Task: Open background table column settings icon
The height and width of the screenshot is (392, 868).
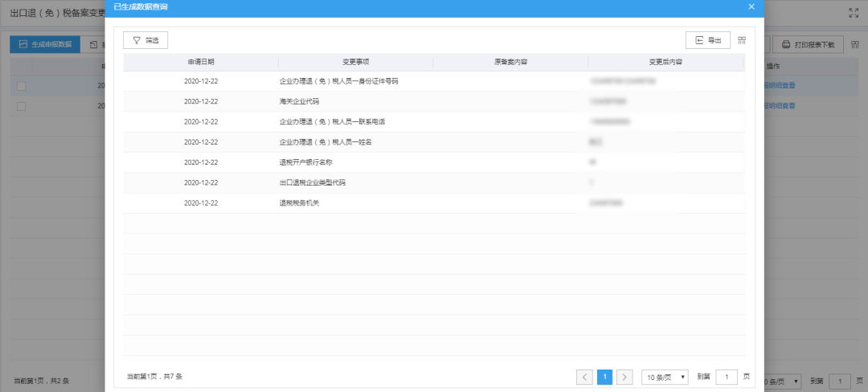Action: (x=854, y=45)
